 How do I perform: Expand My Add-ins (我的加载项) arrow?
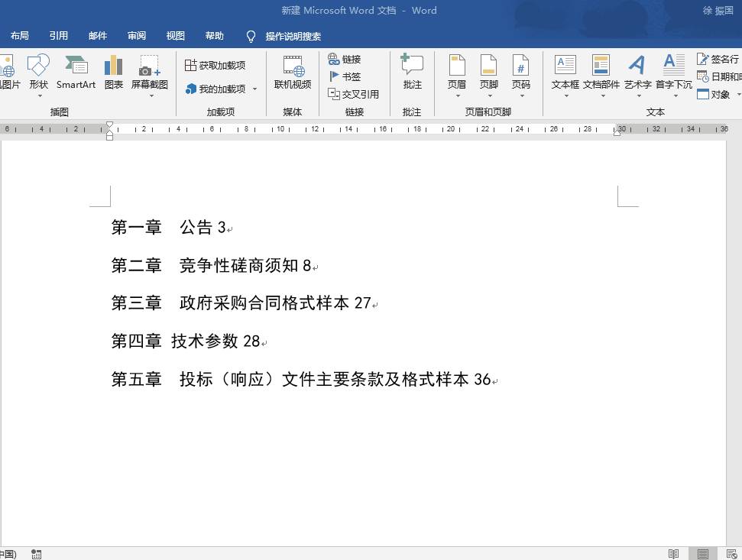(255, 89)
